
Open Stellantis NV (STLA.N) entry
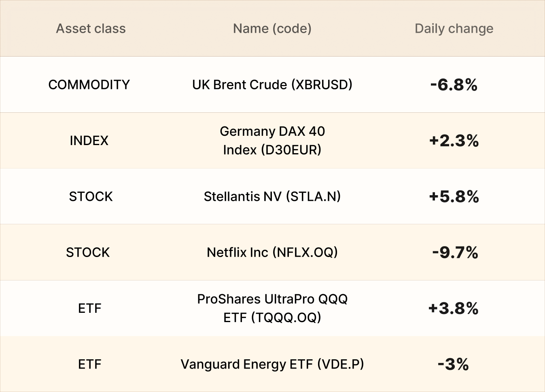[272, 197]
